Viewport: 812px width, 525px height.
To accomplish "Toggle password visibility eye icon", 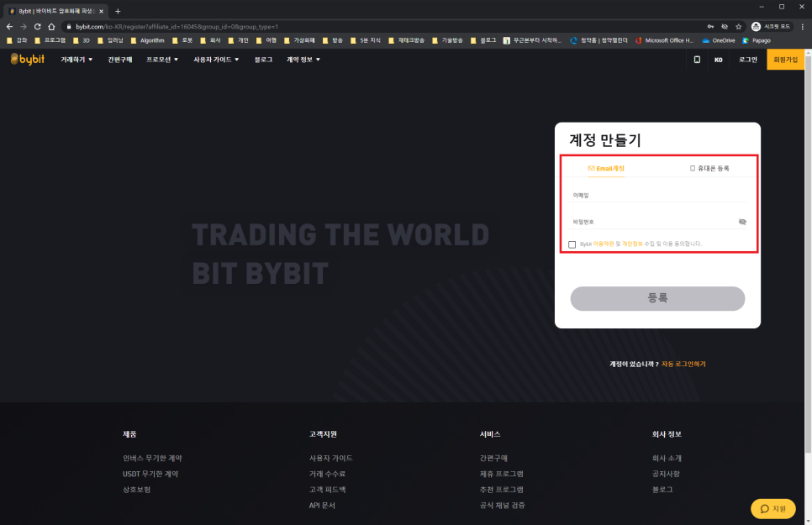I will pyautogui.click(x=742, y=222).
